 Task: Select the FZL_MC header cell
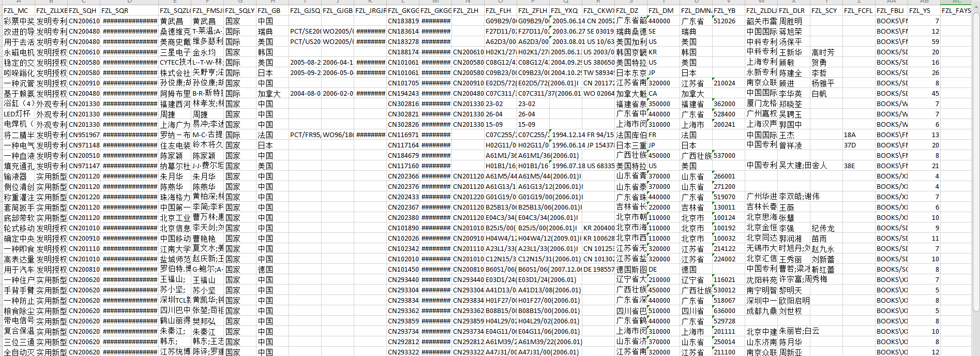click(x=19, y=10)
